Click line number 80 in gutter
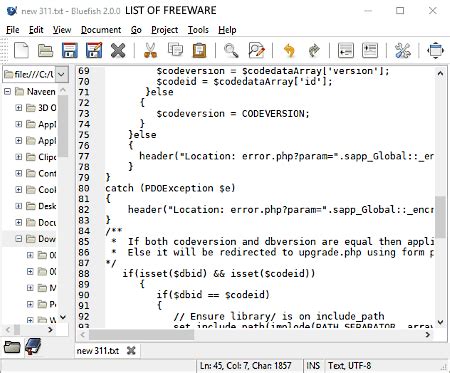Screen dimensions: 450x373 84,188
